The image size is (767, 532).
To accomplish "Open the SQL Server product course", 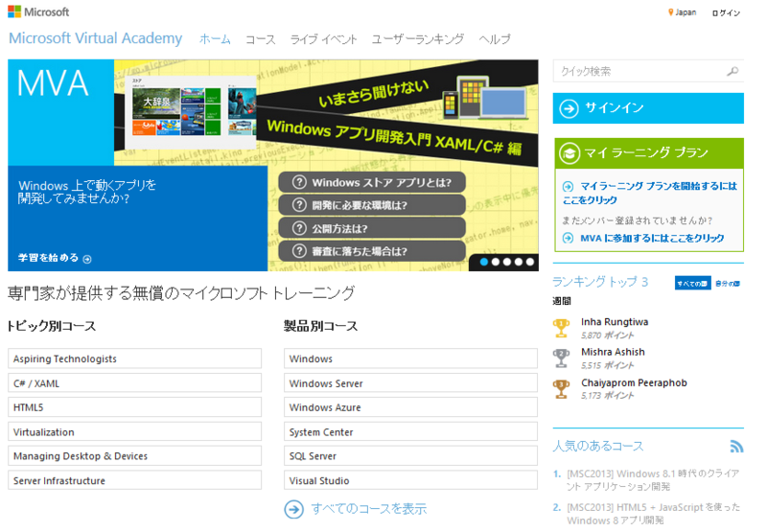I will [x=410, y=455].
